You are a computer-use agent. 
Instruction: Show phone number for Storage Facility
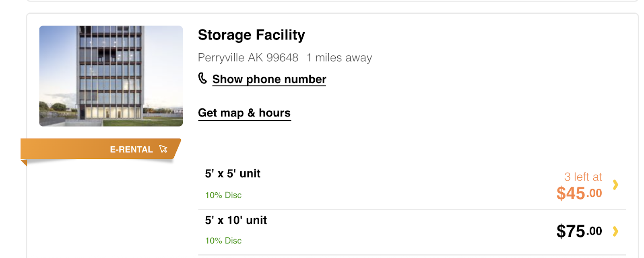[269, 79]
